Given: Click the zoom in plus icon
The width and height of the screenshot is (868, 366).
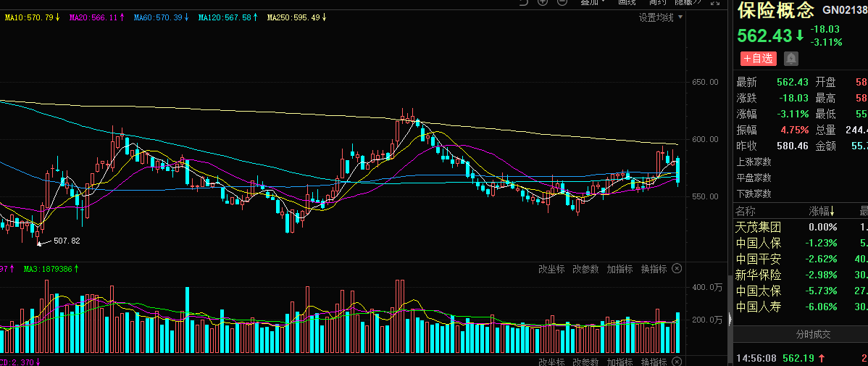Looking at the screenshot, I should pos(542,2).
